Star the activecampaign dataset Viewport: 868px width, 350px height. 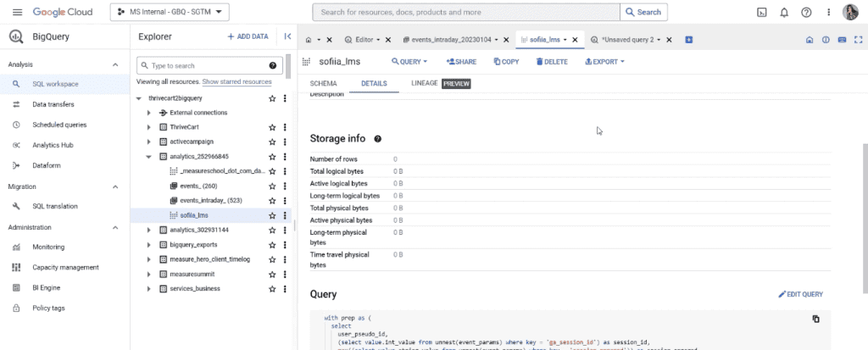[272, 142]
